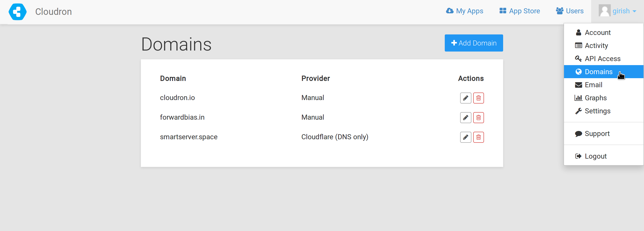Open My Apps in the navbar
The image size is (644, 231).
coord(465,11)
